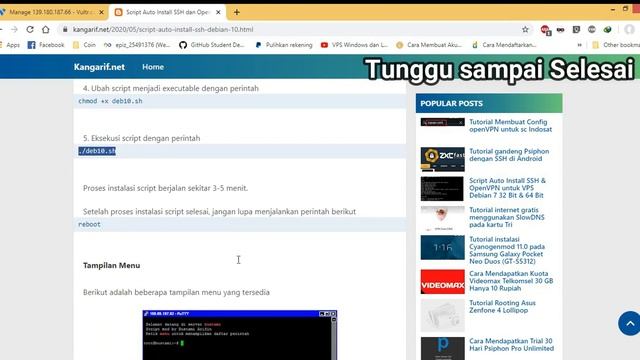Click the Tampilan Menu heading
This screenshot has width=640, height=360.
[111, 265]
